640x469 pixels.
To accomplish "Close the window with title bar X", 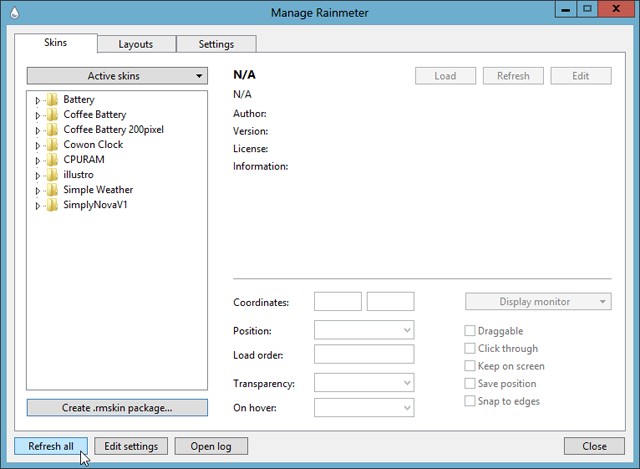I will tap(616, 9).
